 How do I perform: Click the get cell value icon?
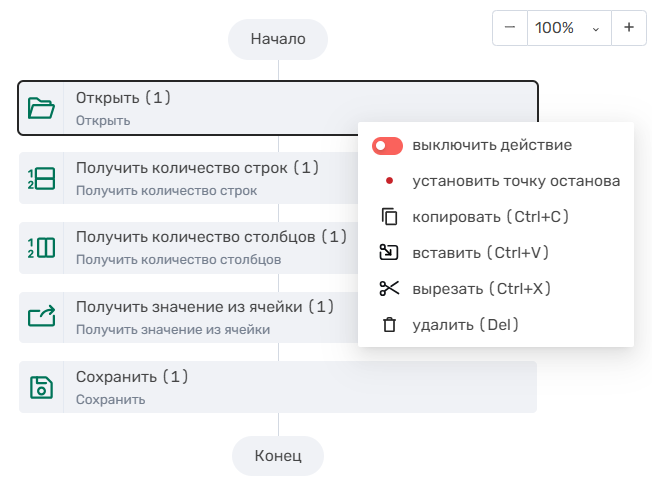[41, 318]
